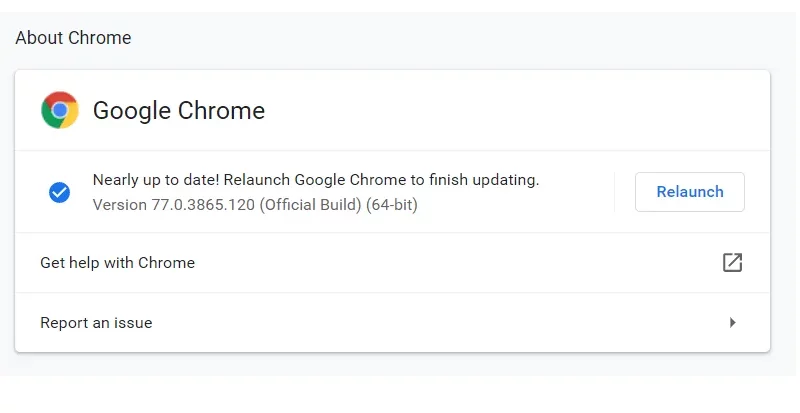Click the Relaunch Google Chrome sentence text
This screenshot has width=800, height=413.
pos(381,180)
